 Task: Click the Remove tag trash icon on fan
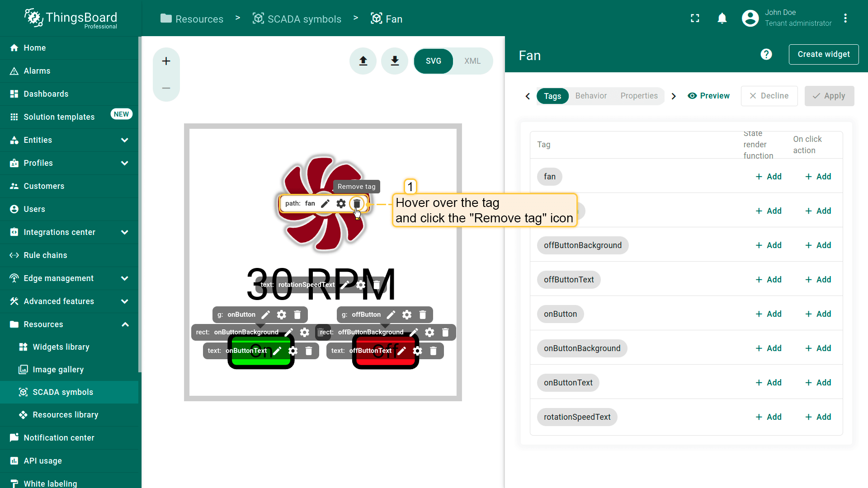(x=357, y=204)
